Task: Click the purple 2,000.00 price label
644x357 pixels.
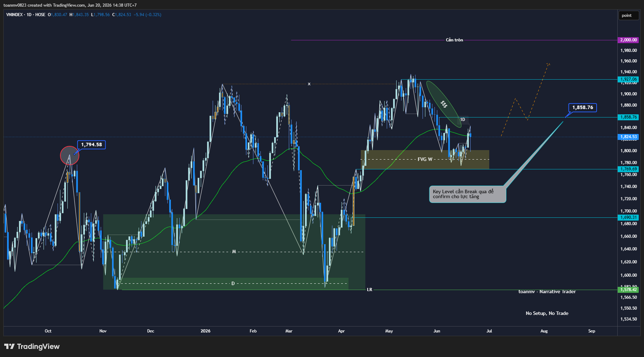Action: 628,40
